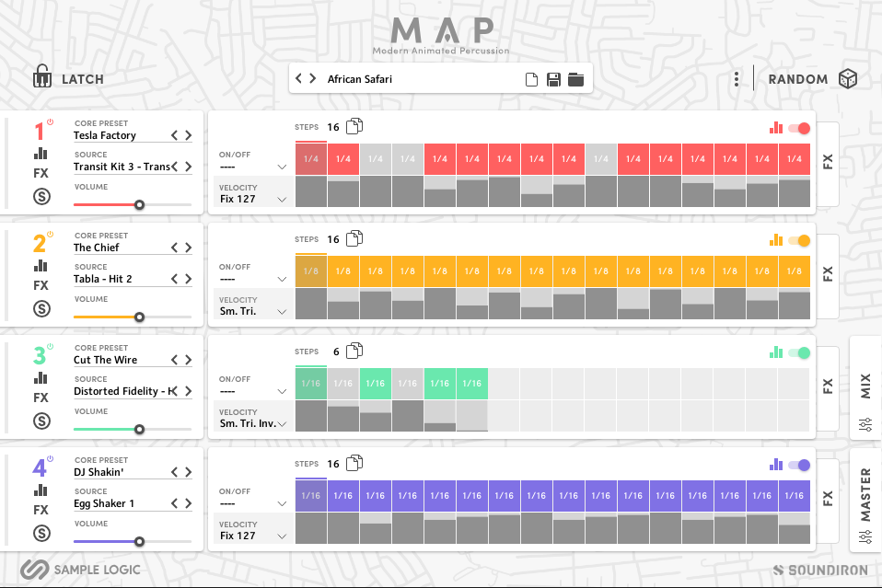Solo core 2 with the S icon
The width and height of the screenshot is (882, 588).
41,308
